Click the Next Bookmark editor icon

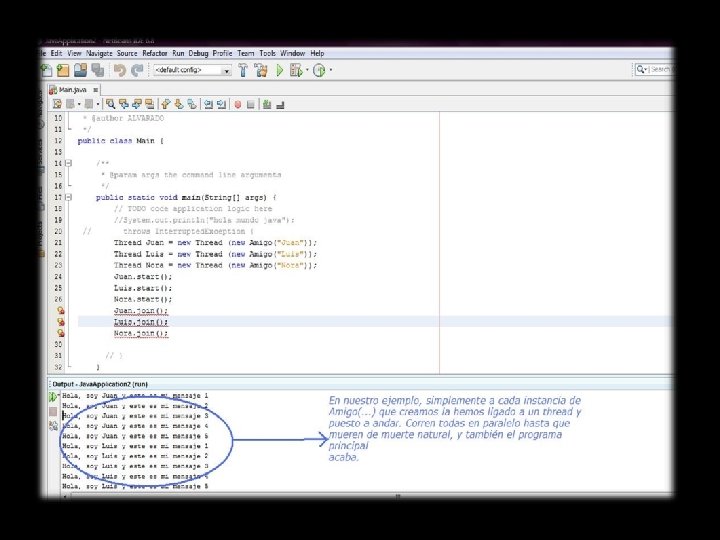pyautogui.click(x=179, y=104)
